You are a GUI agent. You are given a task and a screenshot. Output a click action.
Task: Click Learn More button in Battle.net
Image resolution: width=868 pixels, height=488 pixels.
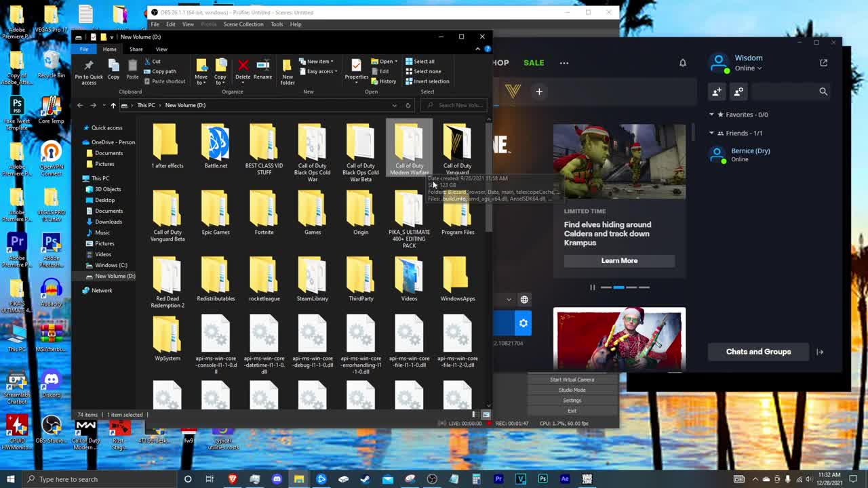pos(619,260)
